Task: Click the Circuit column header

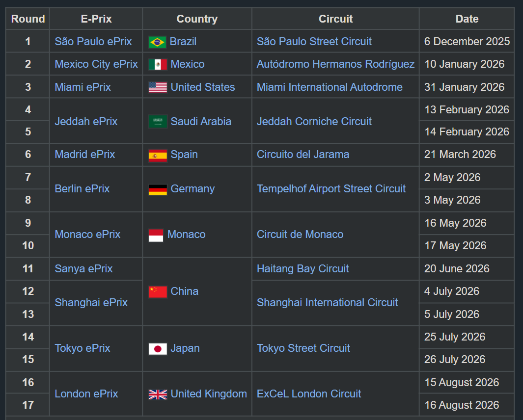Action: 335,19
